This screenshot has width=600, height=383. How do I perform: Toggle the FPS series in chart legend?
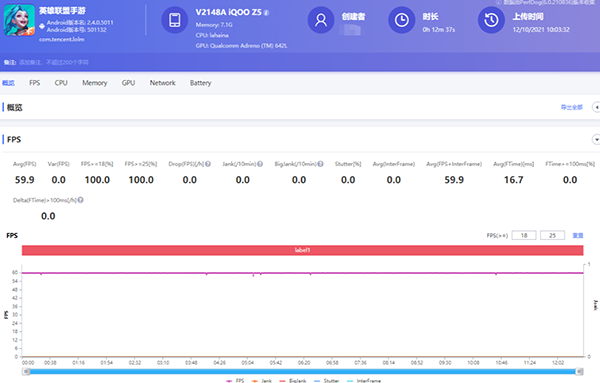235,380
